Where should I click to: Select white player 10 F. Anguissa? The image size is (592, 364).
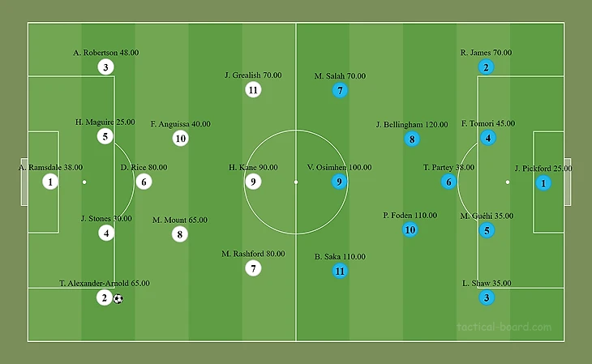180,139
